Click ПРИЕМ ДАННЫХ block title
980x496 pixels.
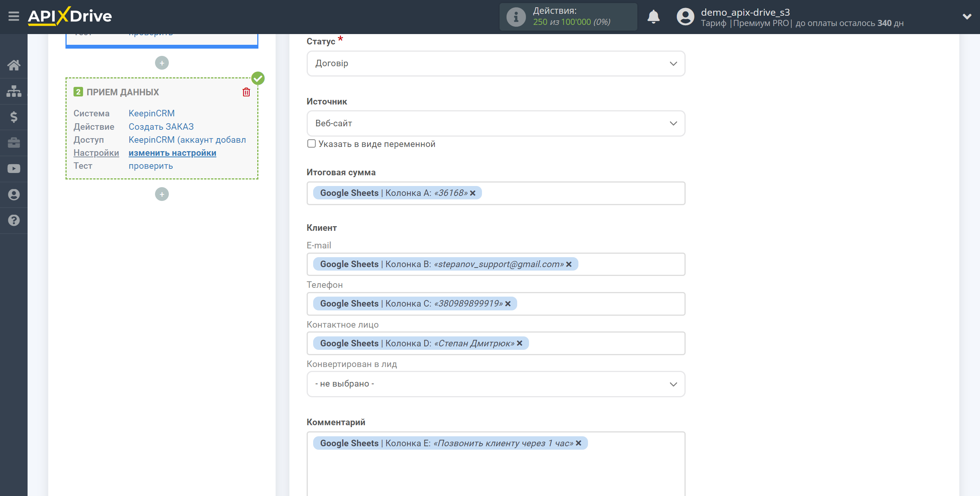122,92
